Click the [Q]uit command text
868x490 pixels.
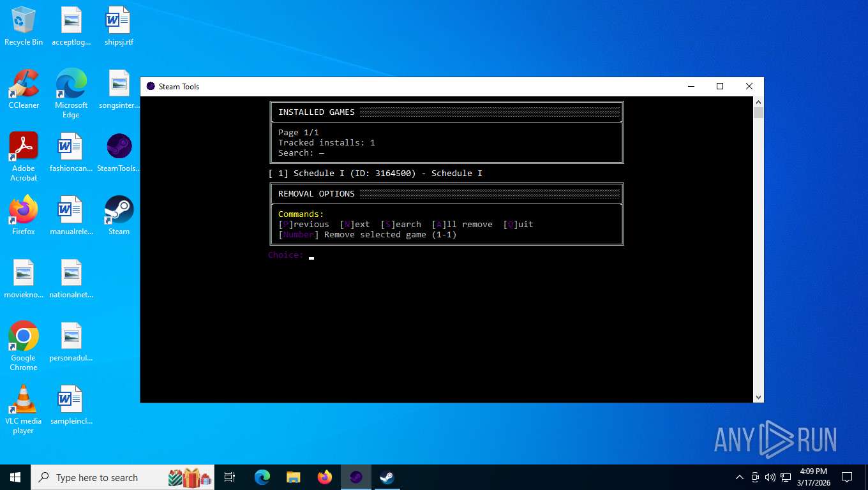[x=518, y=224]
